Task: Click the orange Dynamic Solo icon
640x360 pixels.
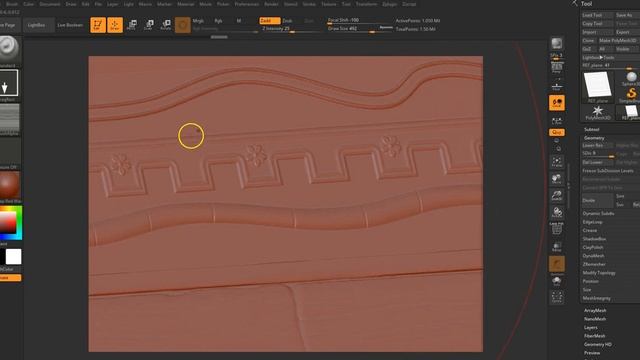Action: [x=557, y=264]
